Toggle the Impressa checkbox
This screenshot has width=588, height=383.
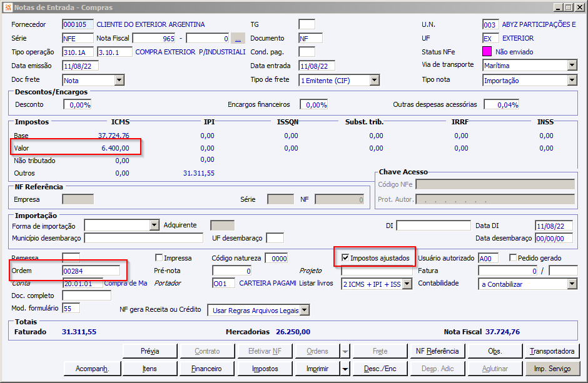159,257
